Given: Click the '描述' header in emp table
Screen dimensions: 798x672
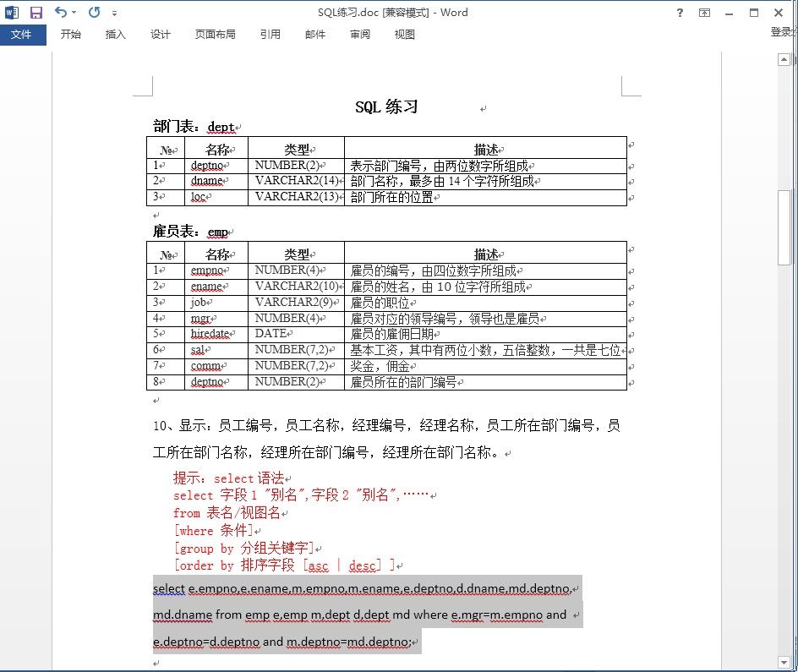Looking at the screenshot, I should coord(485,254).
